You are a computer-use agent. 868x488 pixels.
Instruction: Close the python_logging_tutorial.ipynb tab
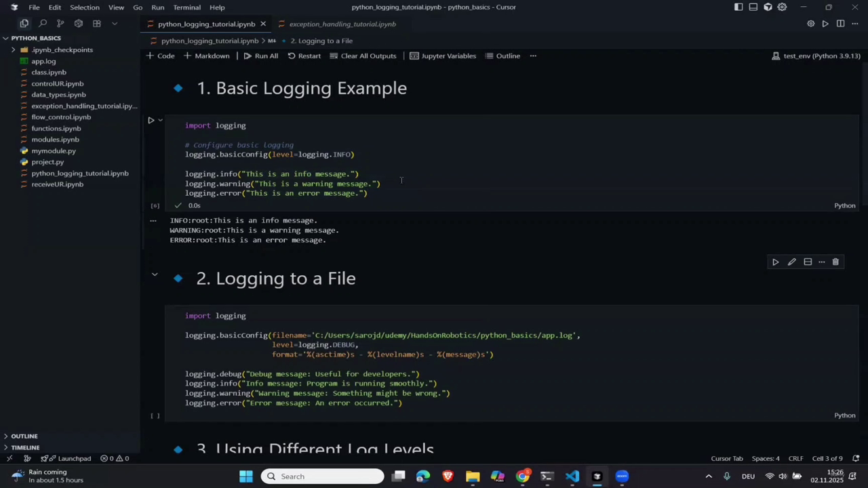263,24
